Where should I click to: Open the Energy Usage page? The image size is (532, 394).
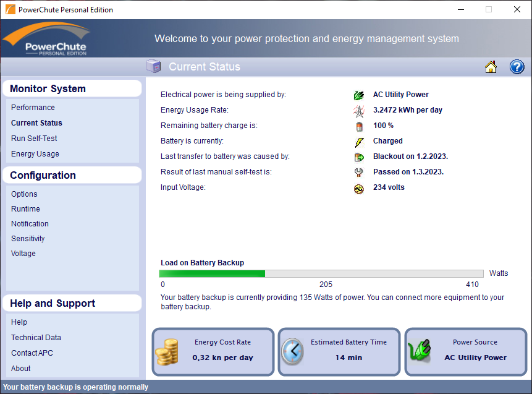coord(35,154)
